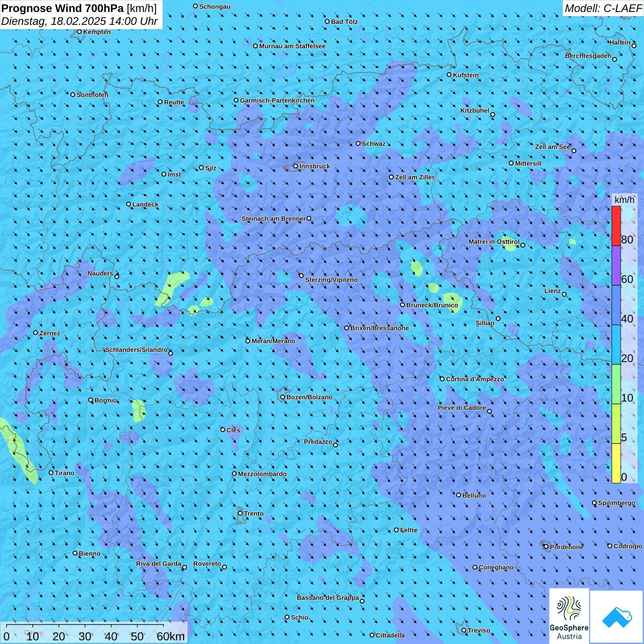
Task: Click the Belluno city marker
Action: [459, 495]
